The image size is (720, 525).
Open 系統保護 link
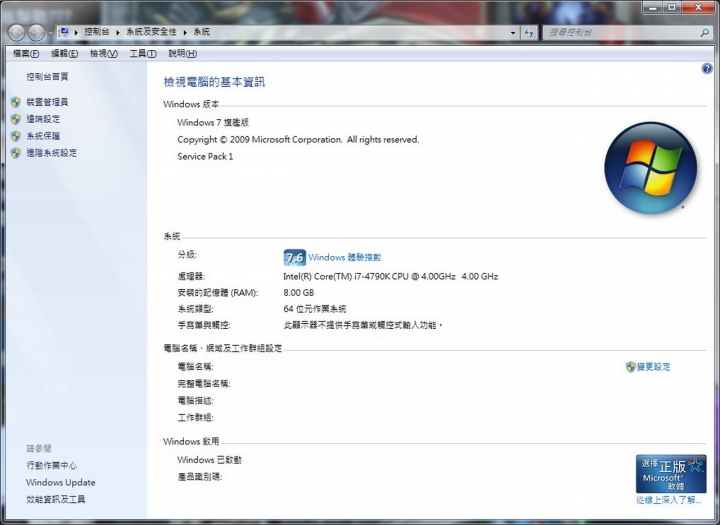pyautogui.click(x=43, y=136)
